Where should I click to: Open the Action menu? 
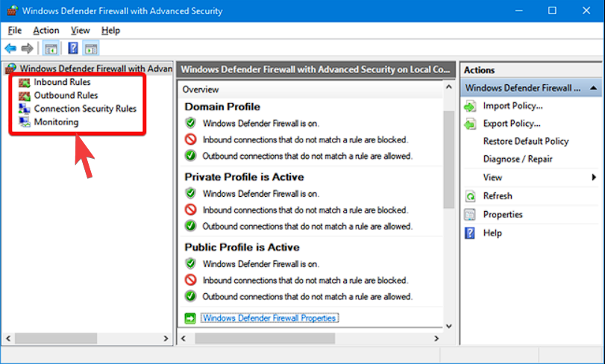pyautogui.click(x=46, y=31)
